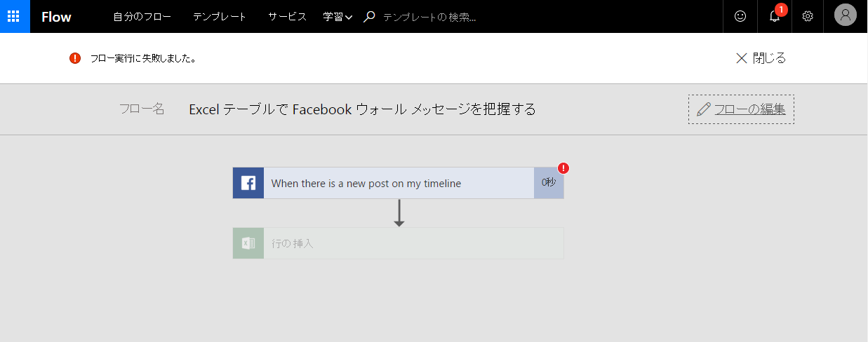Click the red error badge on trigger
This screenshot has width=868, height=342.
[x=563, y=168]
